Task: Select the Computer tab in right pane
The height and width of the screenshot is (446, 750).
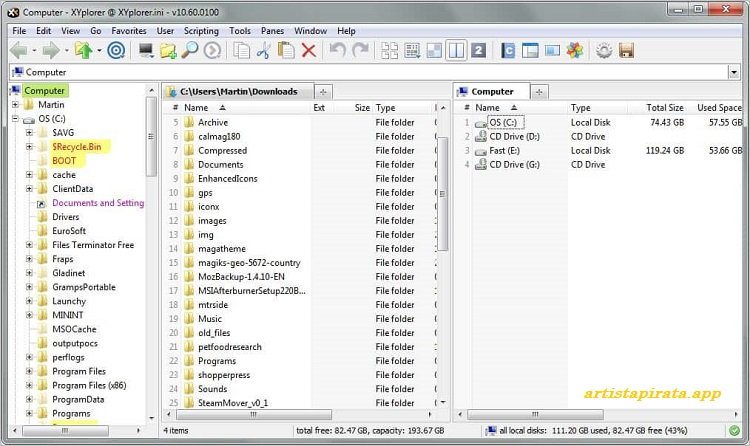Action: point(492,91)
